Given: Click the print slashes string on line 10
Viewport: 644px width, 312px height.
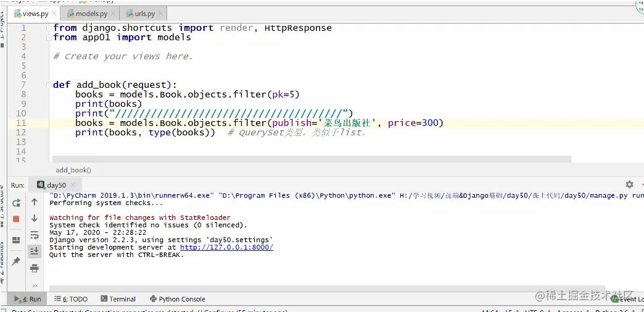Looking at the screenshot, I should tap(229, 114).
